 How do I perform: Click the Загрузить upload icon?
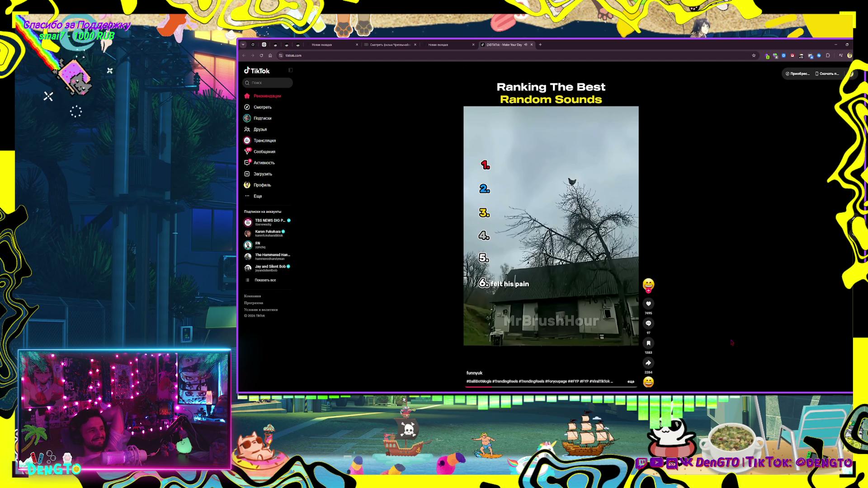(x=247, y=174)
